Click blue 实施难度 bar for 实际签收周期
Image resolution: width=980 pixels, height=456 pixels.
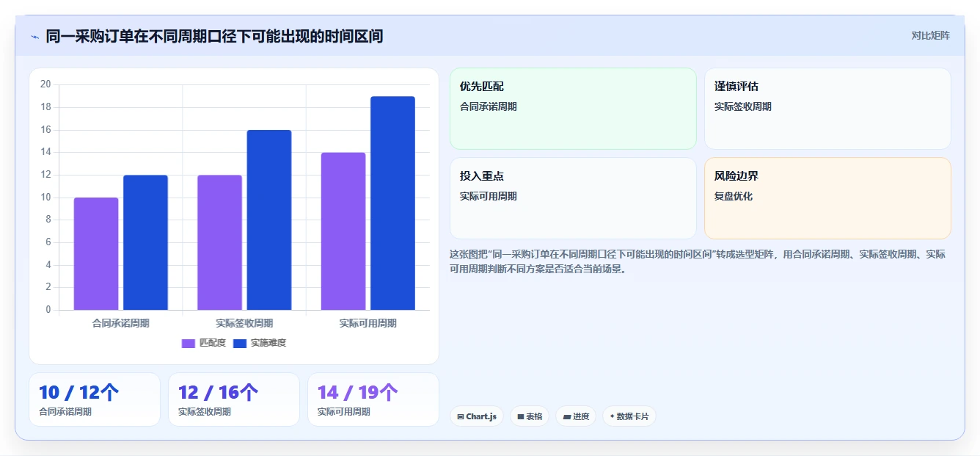click(x=269, y=220)
